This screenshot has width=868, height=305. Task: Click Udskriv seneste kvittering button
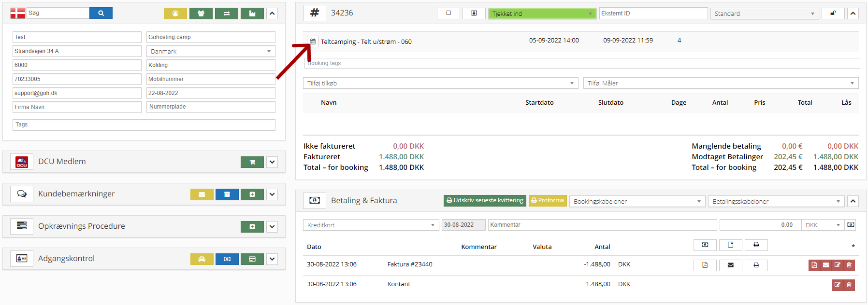[485, 200]
